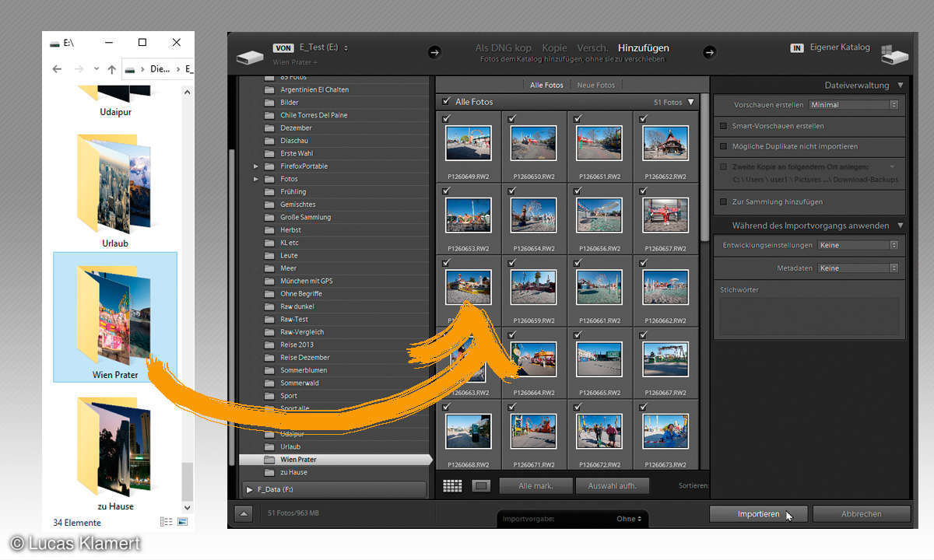Select thumbnail P1260652.RW2
Viewport: 934px width, 560px height.
click(665, 143)
